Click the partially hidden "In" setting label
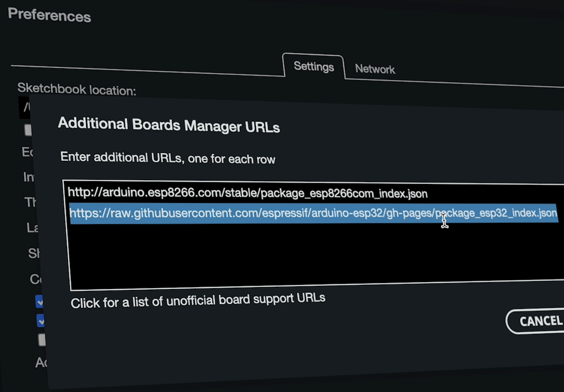 (x=28, y=177)
